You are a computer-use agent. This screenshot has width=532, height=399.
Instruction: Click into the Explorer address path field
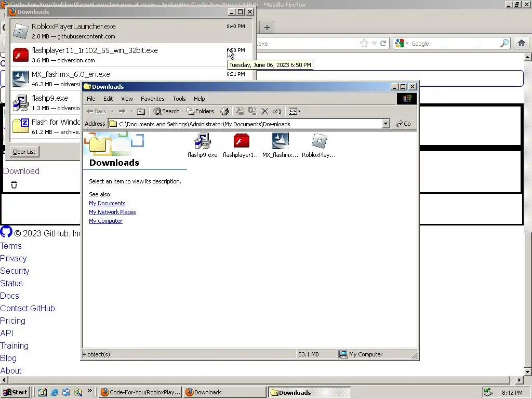click(x=245, y=124)
